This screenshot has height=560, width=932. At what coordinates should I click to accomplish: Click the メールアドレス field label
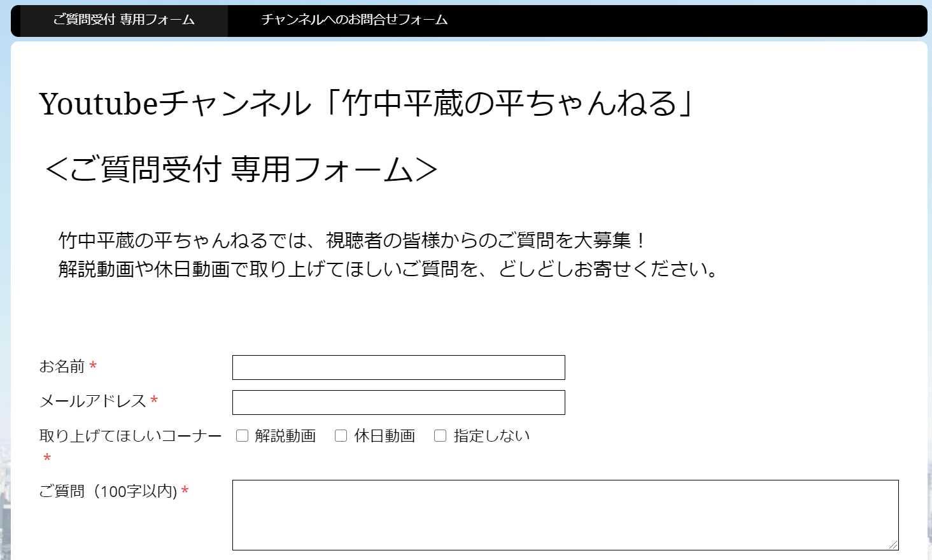point(93,401)
